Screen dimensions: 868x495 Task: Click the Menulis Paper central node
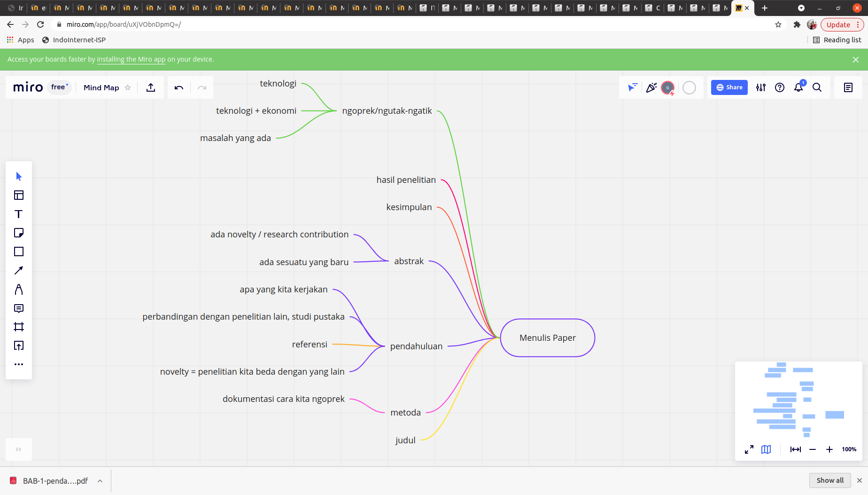pos(548,338)
